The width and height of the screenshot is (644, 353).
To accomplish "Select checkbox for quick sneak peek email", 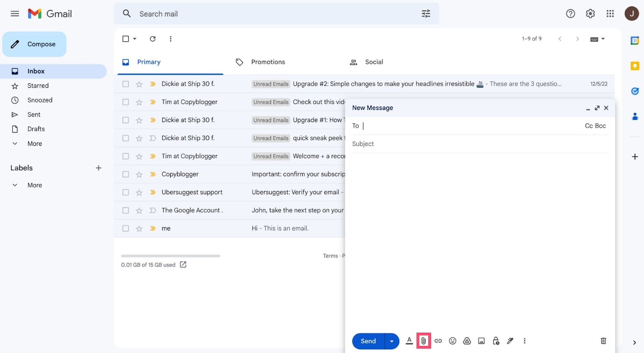I will click(126, 138).
